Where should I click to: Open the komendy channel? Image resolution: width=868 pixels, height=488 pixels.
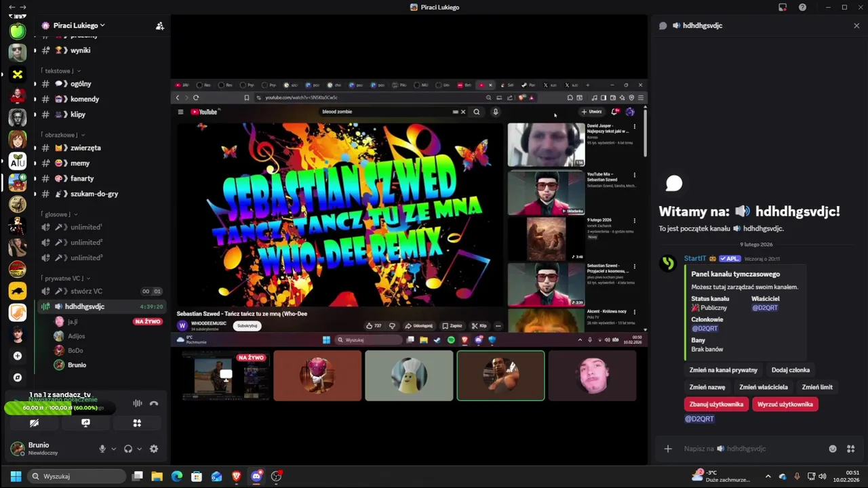click(x=100, y=99)
